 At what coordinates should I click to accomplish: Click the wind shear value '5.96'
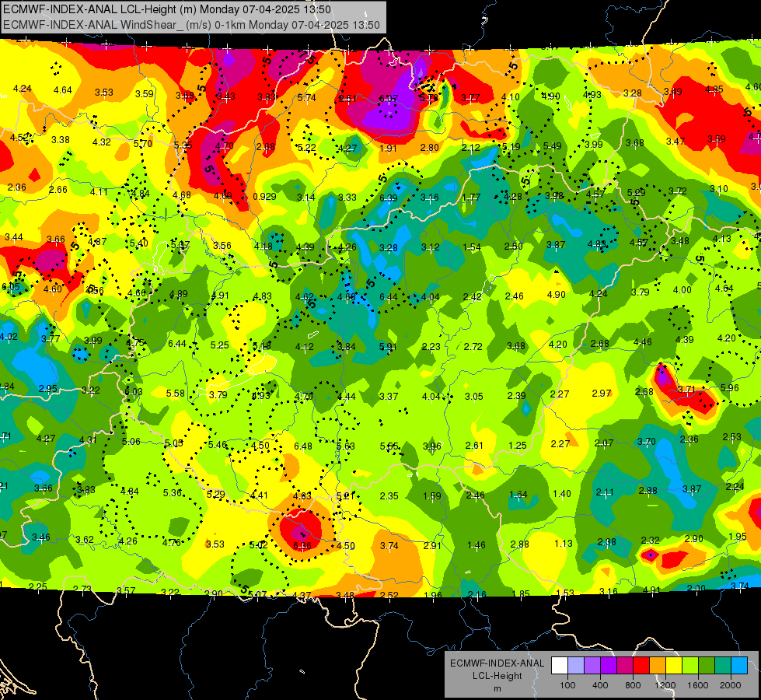[x=729, y=387]
